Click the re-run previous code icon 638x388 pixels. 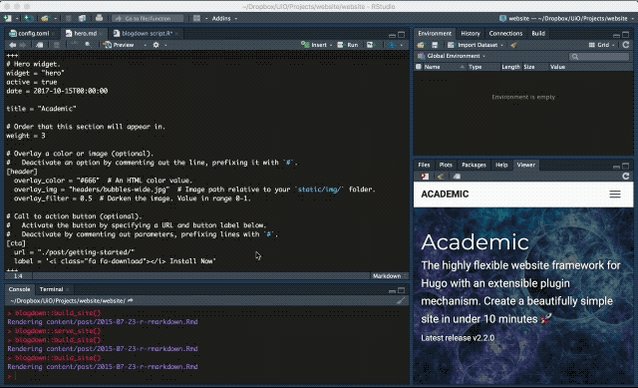(x=370, y=45)
